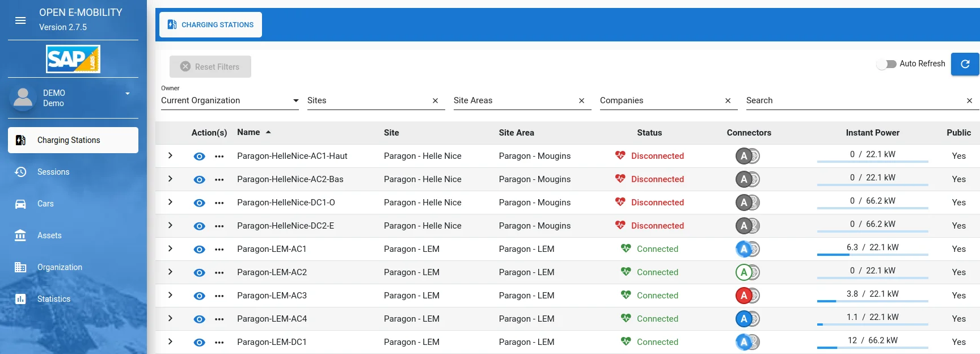Open Statistics from the sidebar menu
The width and height of the screenshot is (980, 354).
tap(54, 299)
